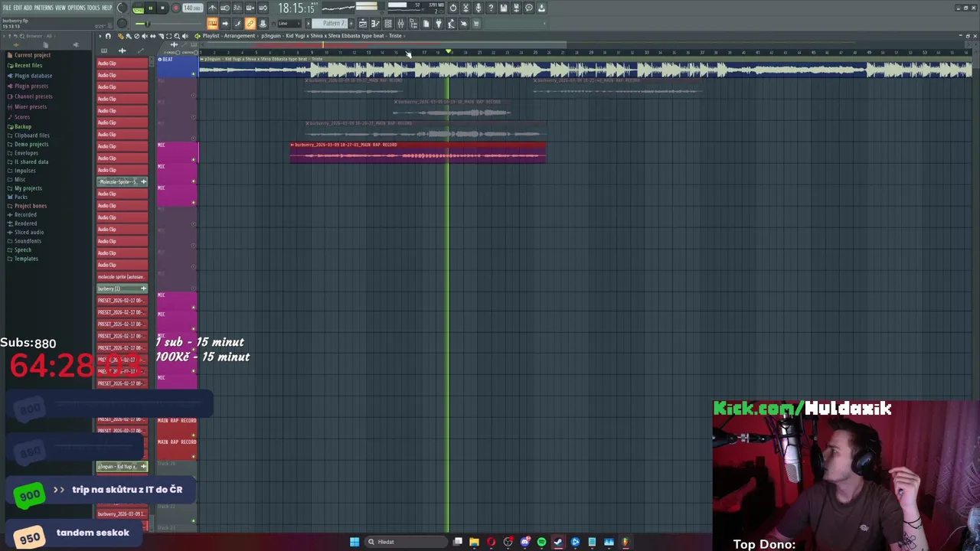Open the EDIT menu
Screen dimensions: 980x551
(18, 8)
